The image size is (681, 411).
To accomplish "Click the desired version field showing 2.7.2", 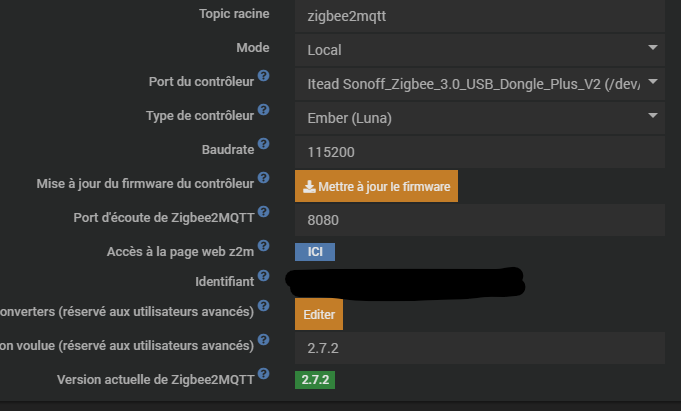I will [480, 347].
